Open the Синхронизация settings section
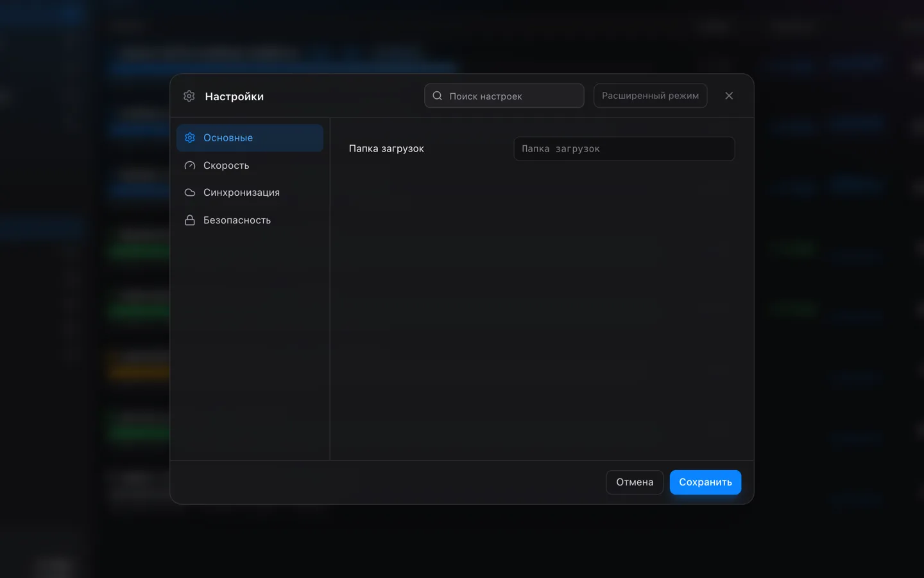 [x=250, y=193]
